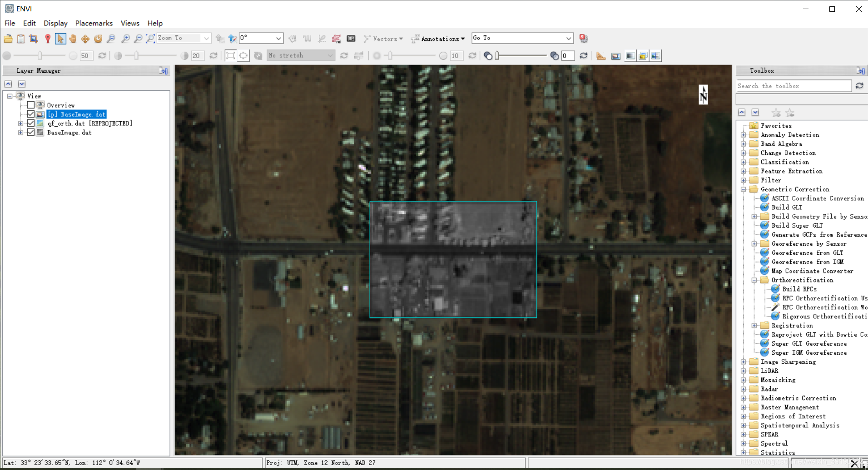Image resolution: width=868 pixels, height=470 pixels.
Task: Click the red badge gear icon
Action: 584,39
